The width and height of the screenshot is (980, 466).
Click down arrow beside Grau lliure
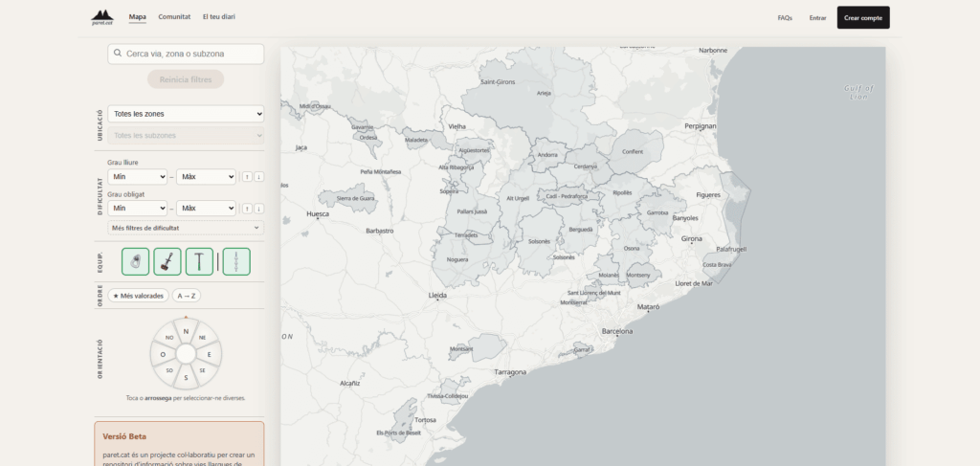pyautogui.click(x=258, y=177)
